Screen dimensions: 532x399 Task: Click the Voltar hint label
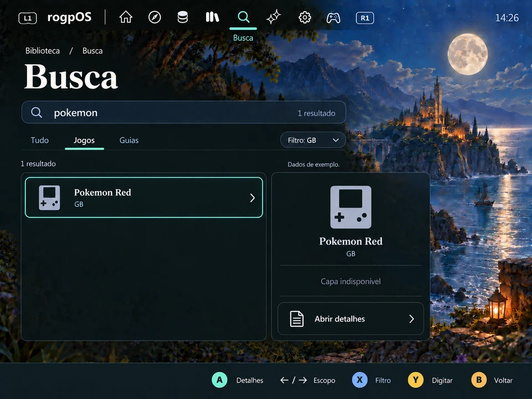click(x=503, y=380)
